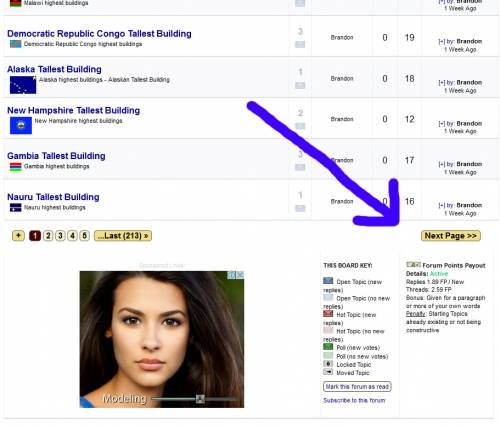Click the Poll (new votes) key icon
500x426 pixels.
328,347
